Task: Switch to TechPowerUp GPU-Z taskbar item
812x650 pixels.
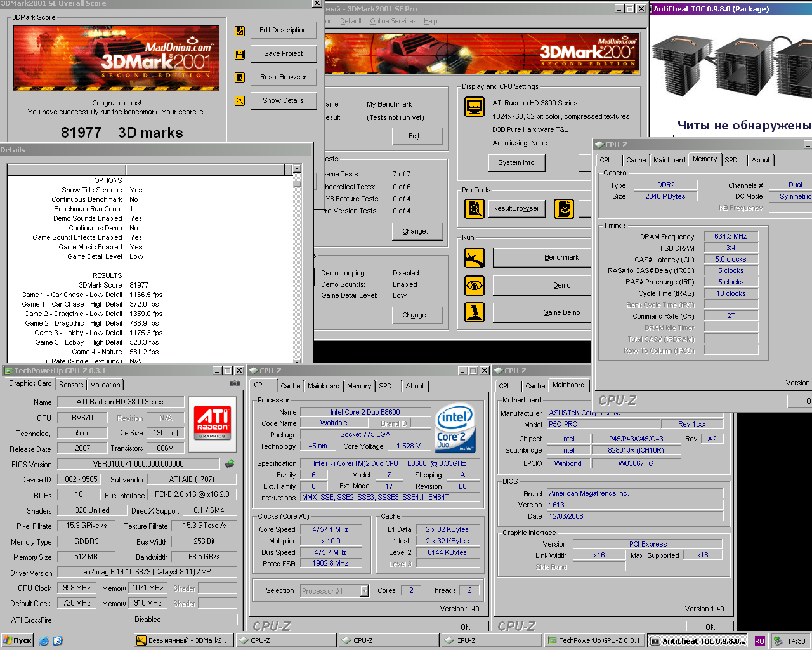Action: coord(594,640)
